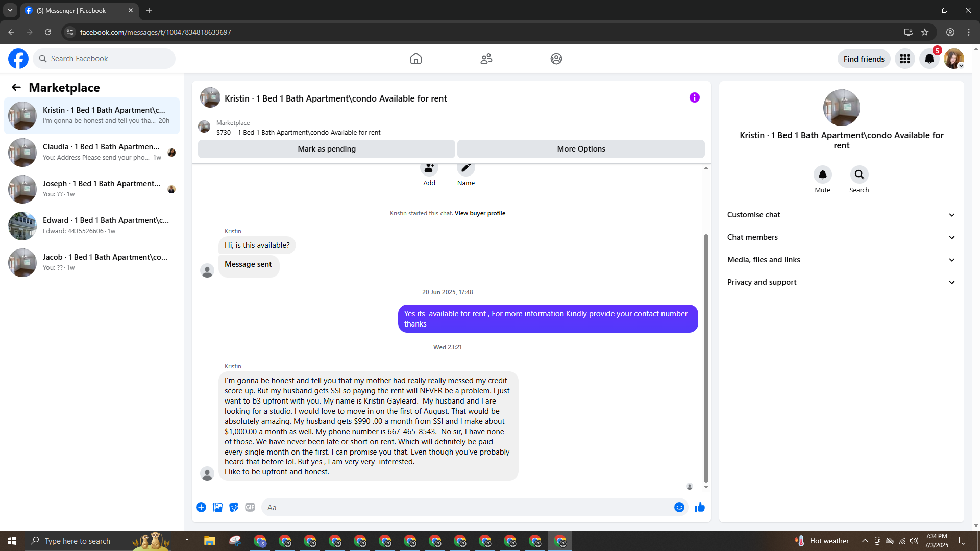Click the Mark as pending button
Viewport: 980px width, 551px height.
[x=326, y=149]
